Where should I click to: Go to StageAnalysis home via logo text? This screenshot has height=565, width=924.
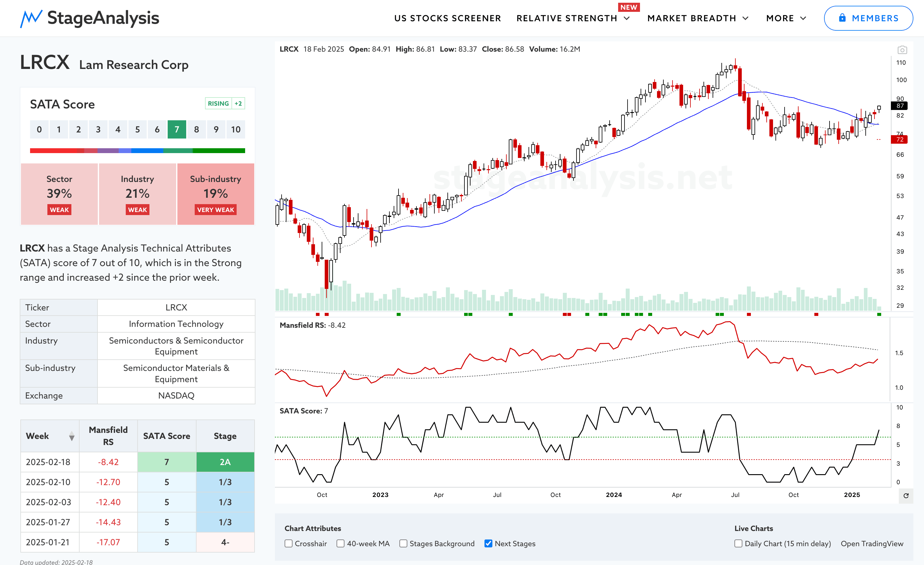[x=103, y=18]
